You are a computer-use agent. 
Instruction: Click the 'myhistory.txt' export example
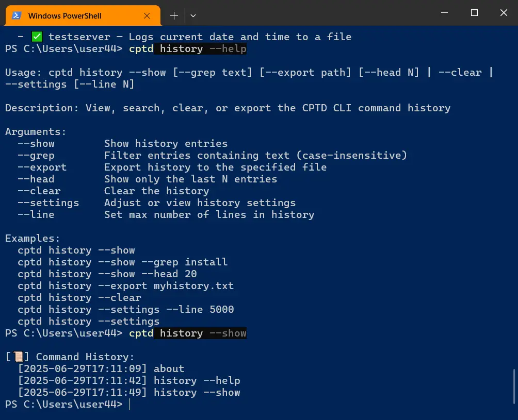tap(193, 285)
